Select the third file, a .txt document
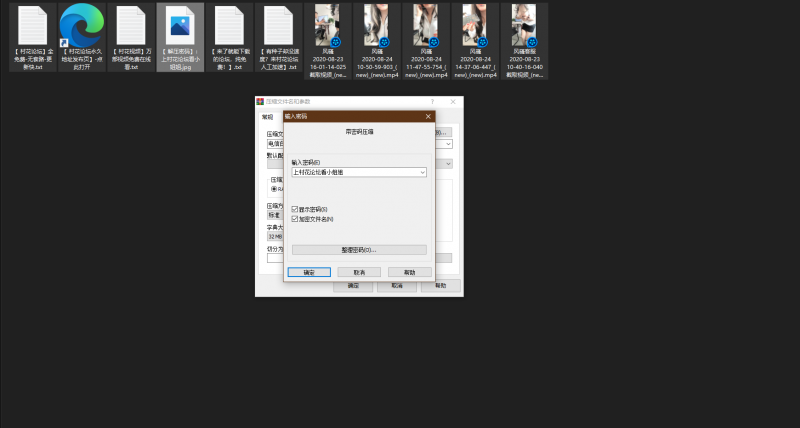Image resolution: width=800 pixels, height=428 pixels. click(x=131, y=27)
